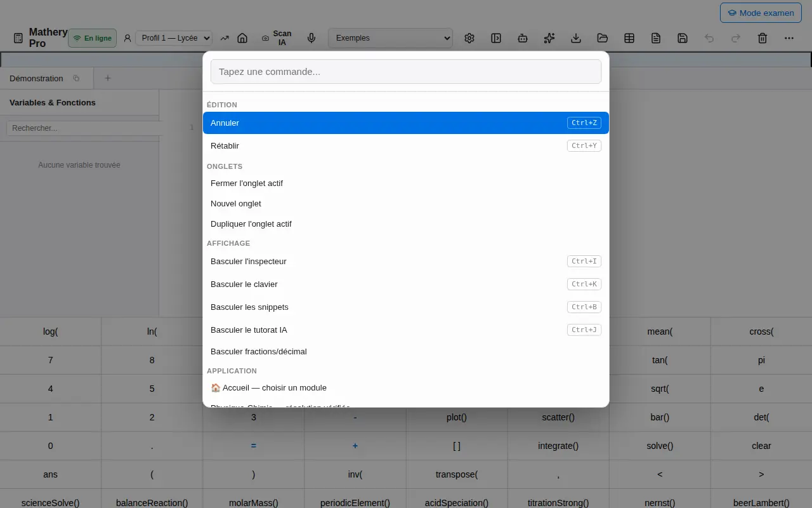Image resolution: width=812 pixels, height=508 pixels.
Task: Click the redo arrow icon in toolbar
Action: [736, 38]
